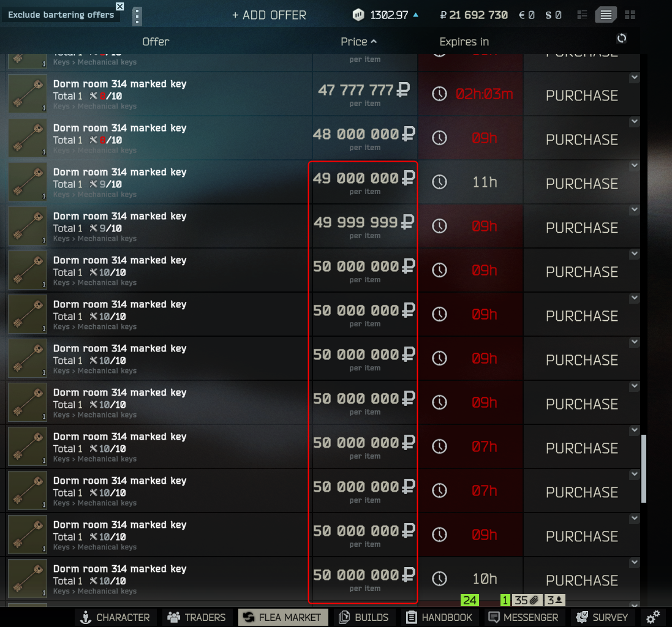This screenshot has height=627, width=672.
Task: Purchase the 48 000 000 rouble key offer
Action: click(581, 140)
